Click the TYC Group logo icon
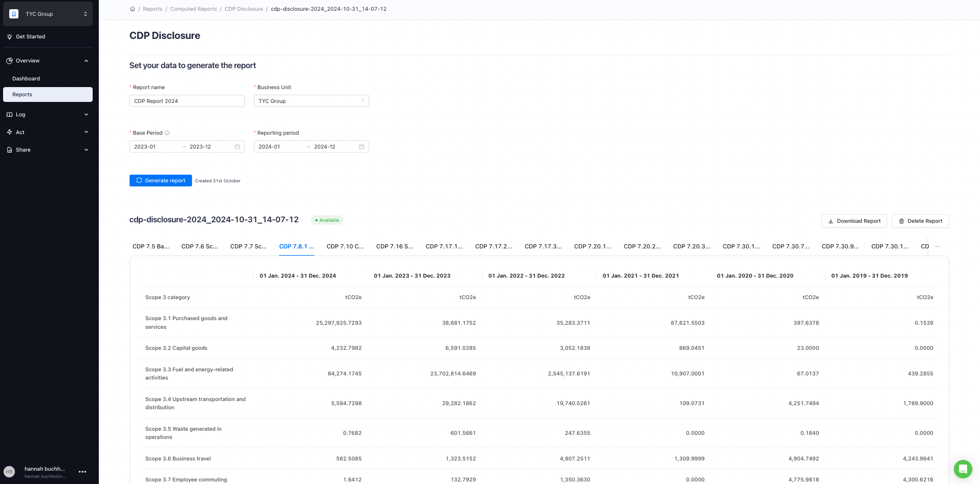Screen dimensions: 980x484 pyautogui.click(x=14, y=14)
